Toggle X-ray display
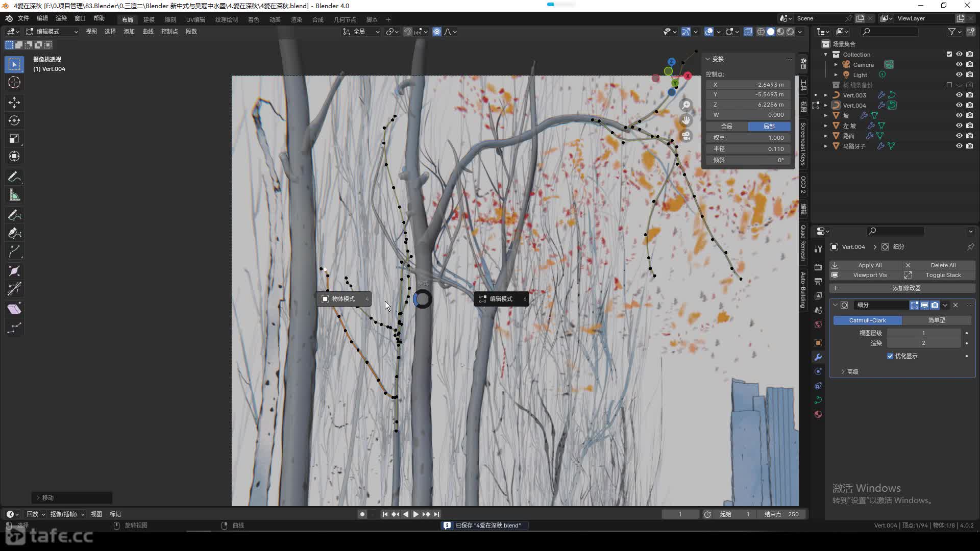The height and width of the screenshot is (551, 980). (x=748, y=32)
